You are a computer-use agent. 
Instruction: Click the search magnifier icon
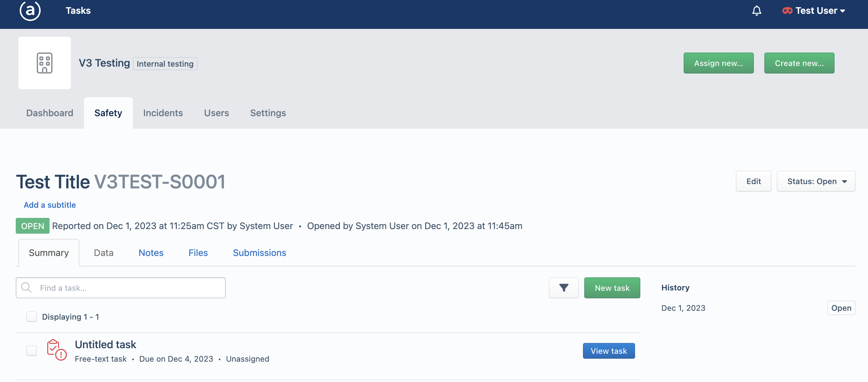pyautogui.click(x=26, y=287)
